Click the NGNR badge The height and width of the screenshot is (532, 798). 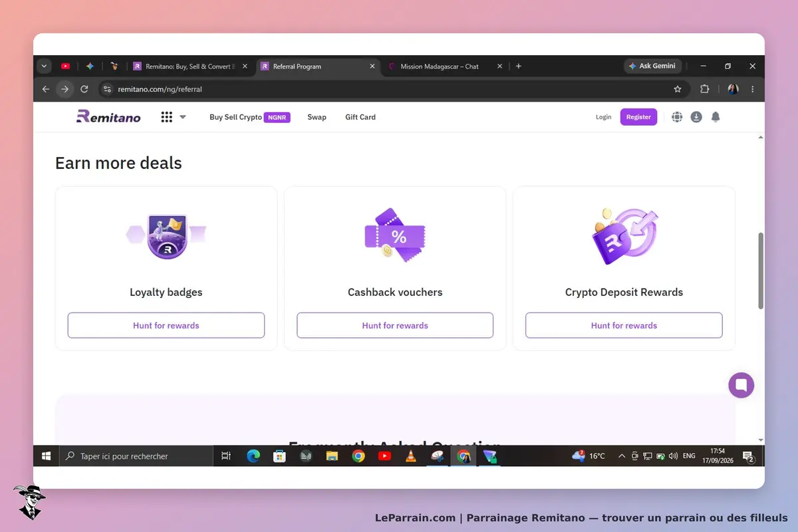[x=277, y=117]
